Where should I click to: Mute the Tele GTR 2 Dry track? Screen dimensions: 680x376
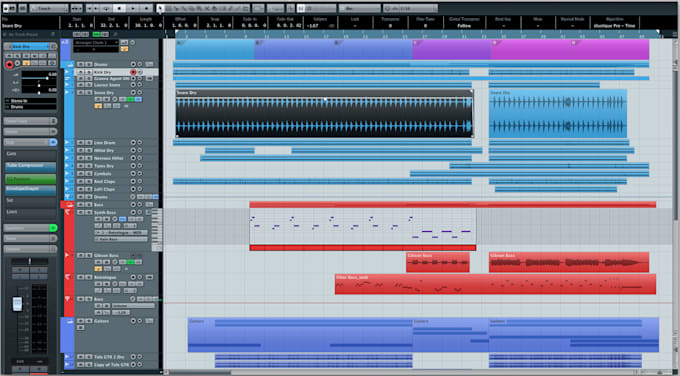pyautogui.click(x=80, y=356)
